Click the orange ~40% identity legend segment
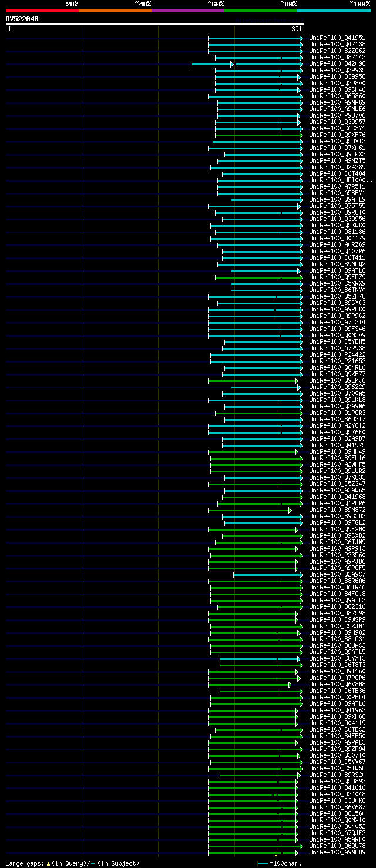Image resolution: width=376 pixels, height=868 pixels. (115, 11)
